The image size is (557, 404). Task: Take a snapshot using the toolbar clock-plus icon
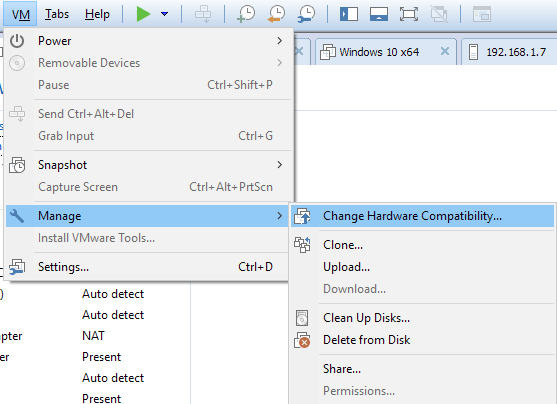pos(246,14)
